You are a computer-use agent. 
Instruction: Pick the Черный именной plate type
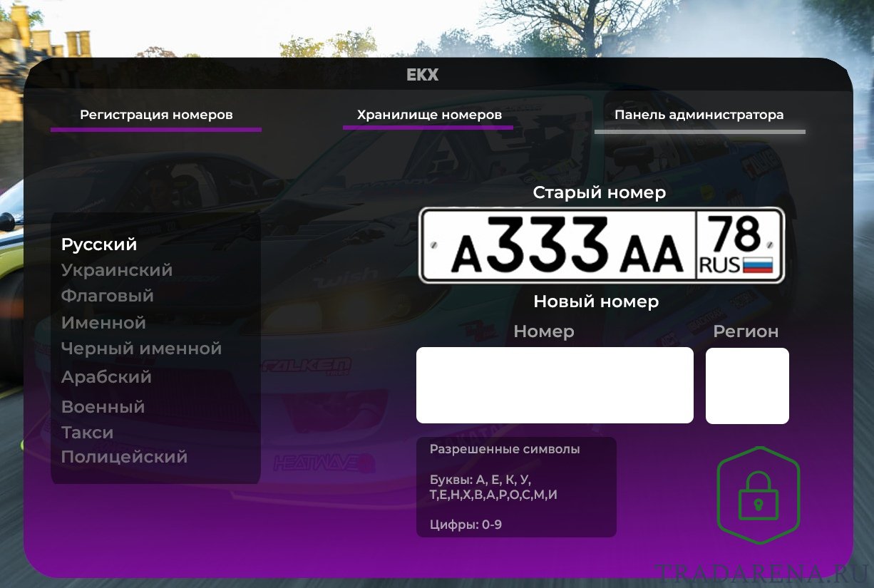(x=141, y=349)
